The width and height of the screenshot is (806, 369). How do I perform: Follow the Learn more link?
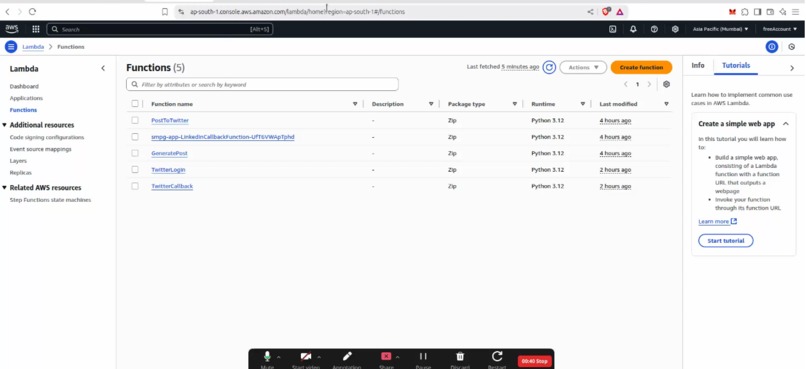pos(718,222)
